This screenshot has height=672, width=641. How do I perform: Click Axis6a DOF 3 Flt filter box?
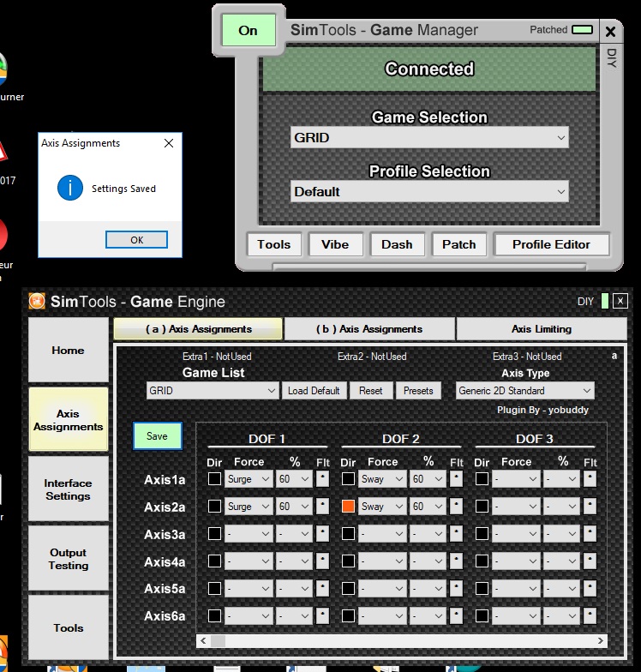coord(590,615)
